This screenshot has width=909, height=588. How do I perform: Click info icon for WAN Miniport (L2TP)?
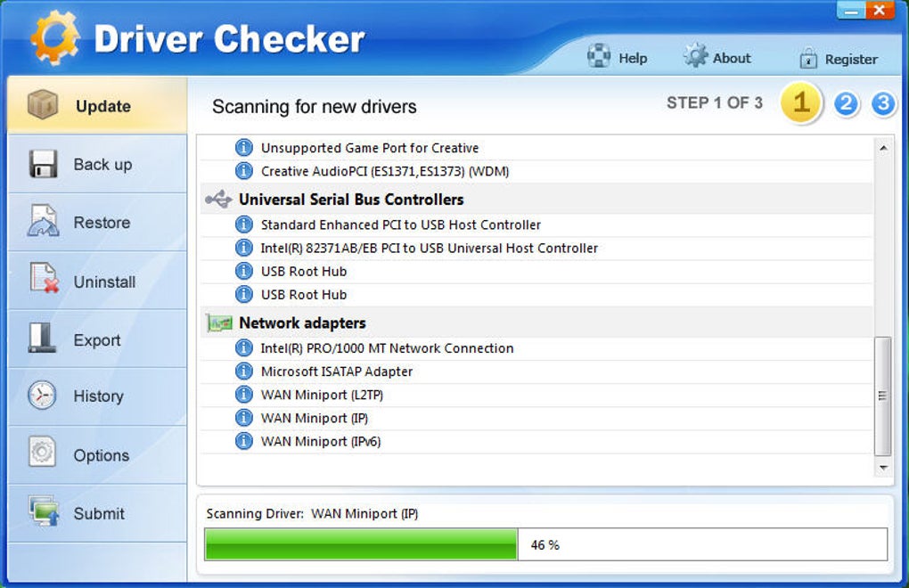244,395
